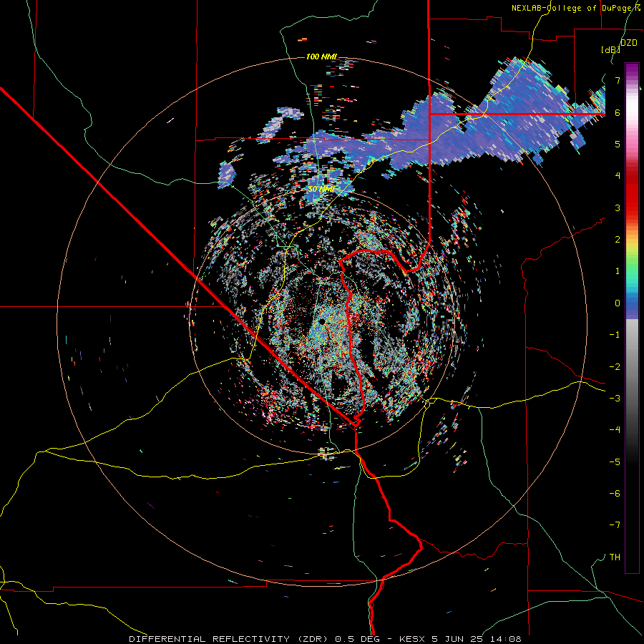This screenshot has width=644, height=644.
Task: Click the '[dB]' unit label
Action: pyautogui.click(x=611, y=49)
